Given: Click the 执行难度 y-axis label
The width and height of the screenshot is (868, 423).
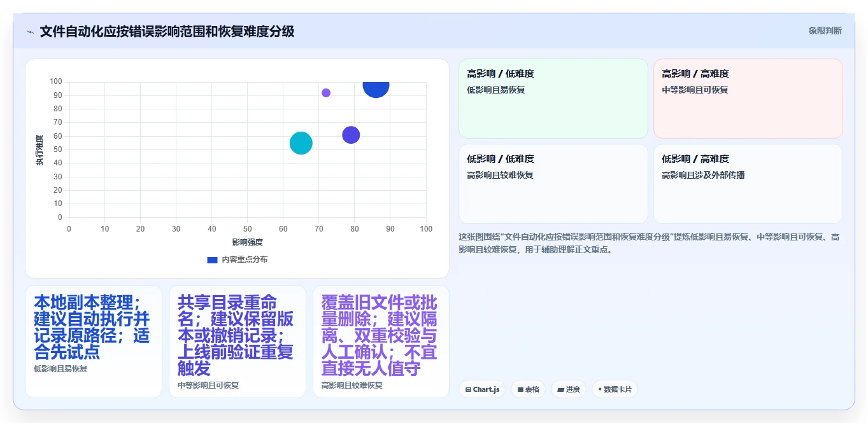Looking at the screenshot, I should click(x=39, y=150).
